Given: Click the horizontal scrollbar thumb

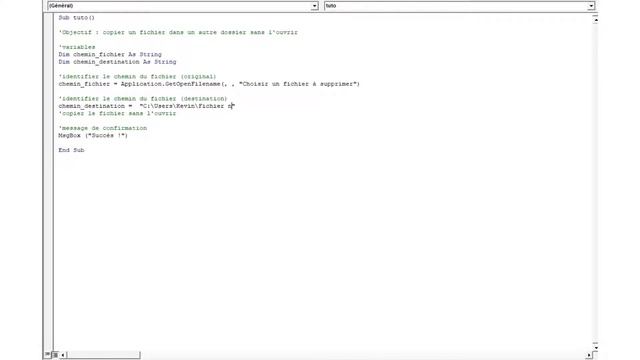Looking at the screenshot, I should click(103, 355).
